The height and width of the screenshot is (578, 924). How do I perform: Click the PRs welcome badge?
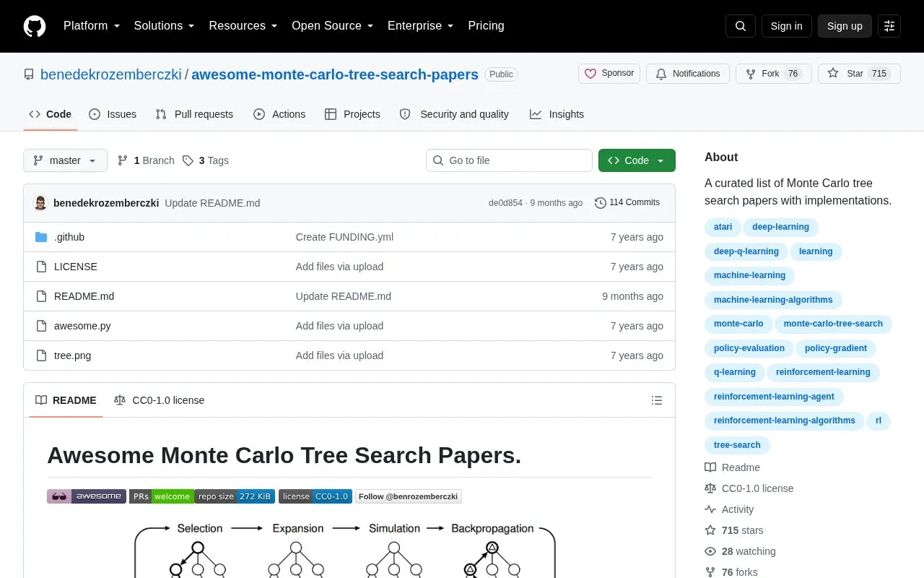(x=162, y=496)
